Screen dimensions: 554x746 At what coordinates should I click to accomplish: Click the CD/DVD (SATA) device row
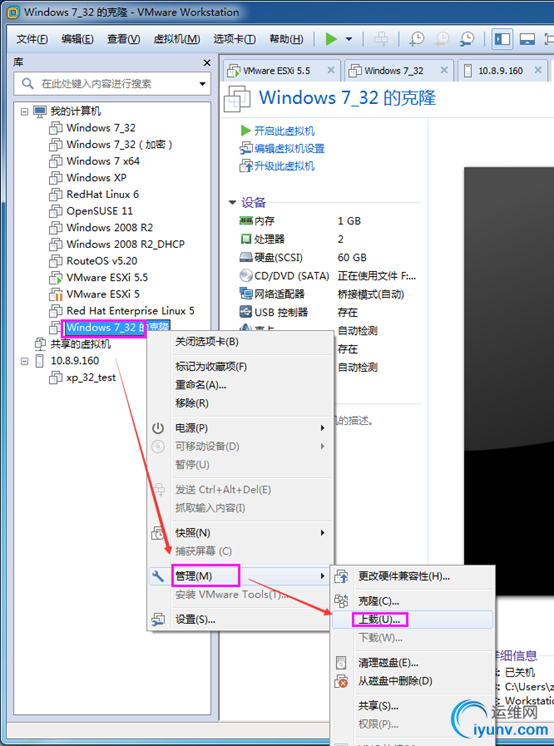(328, 276)
